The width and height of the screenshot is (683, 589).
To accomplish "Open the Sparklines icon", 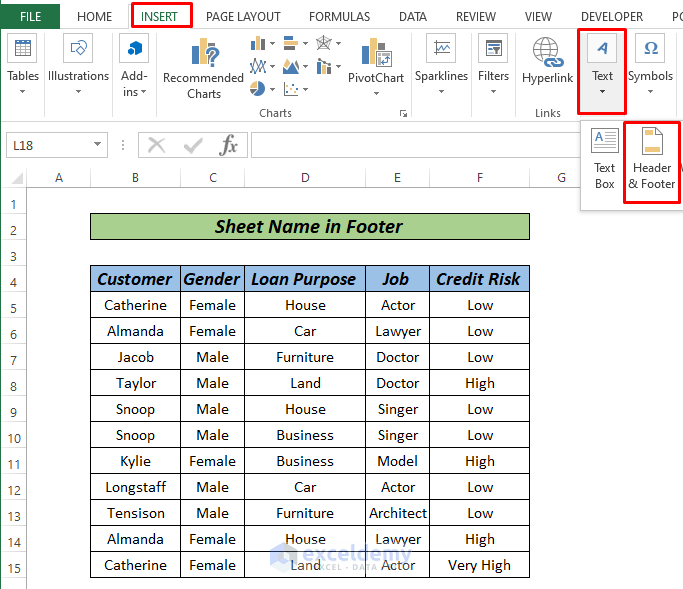I will (x=441, y=48).
